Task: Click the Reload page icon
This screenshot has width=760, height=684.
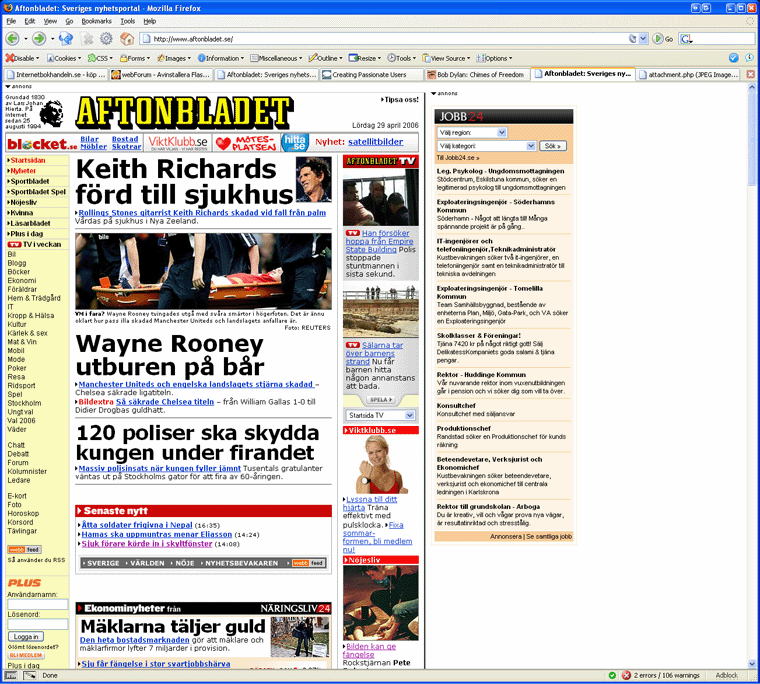Action: [65, 39]
